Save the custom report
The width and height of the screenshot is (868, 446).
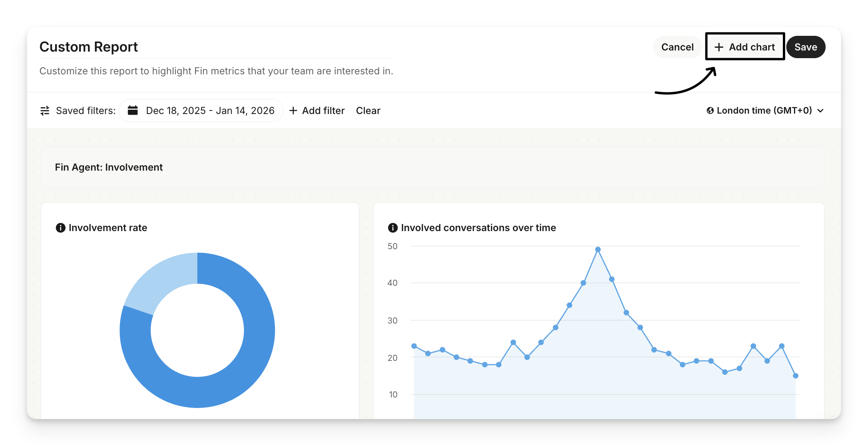pyautogui.click(x=806, y=47)
